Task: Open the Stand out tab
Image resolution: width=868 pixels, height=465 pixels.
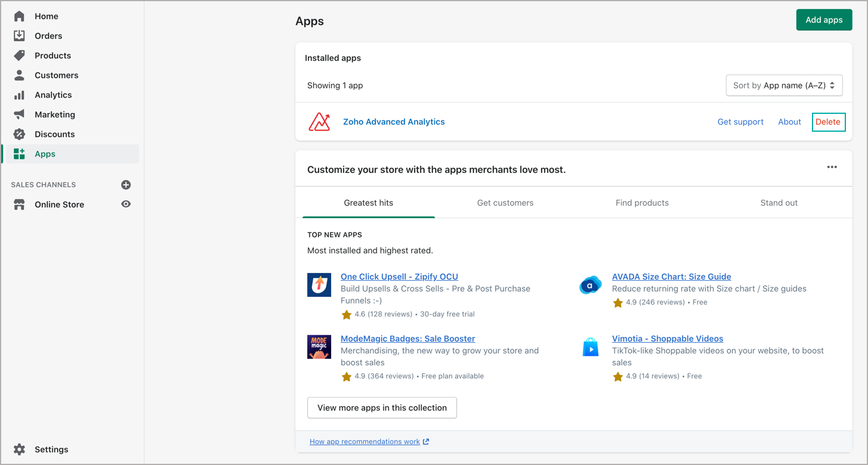Action: pyautogui.click(x=779, y=203)
